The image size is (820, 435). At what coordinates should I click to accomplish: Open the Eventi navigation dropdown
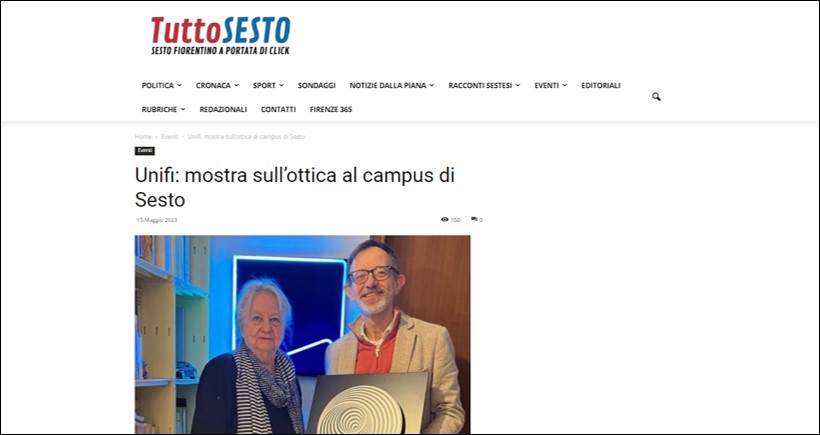[x=551, y=85]
